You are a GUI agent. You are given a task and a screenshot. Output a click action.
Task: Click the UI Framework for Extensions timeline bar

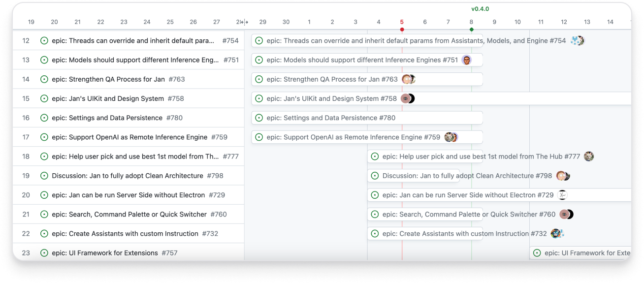[581, 253]
